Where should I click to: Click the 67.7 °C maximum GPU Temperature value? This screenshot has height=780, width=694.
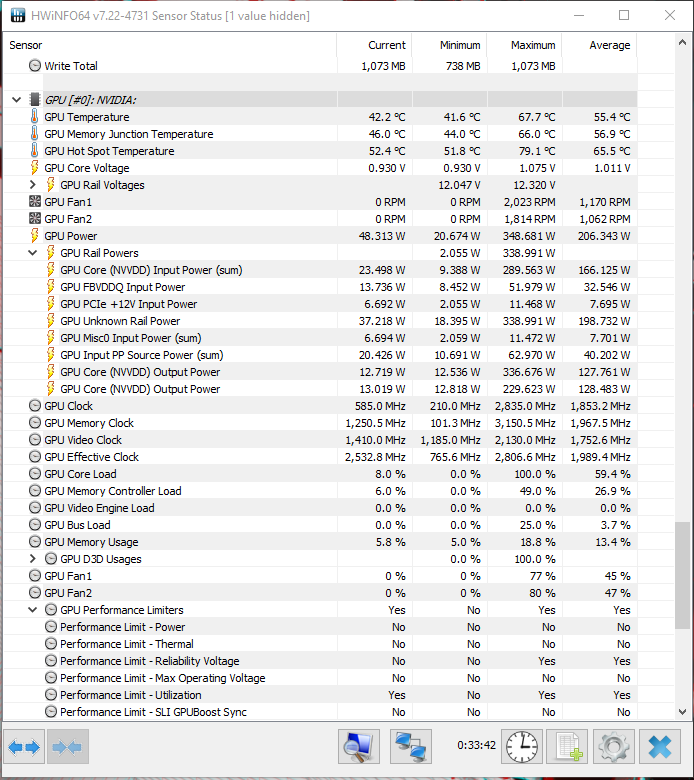point(537,117)
